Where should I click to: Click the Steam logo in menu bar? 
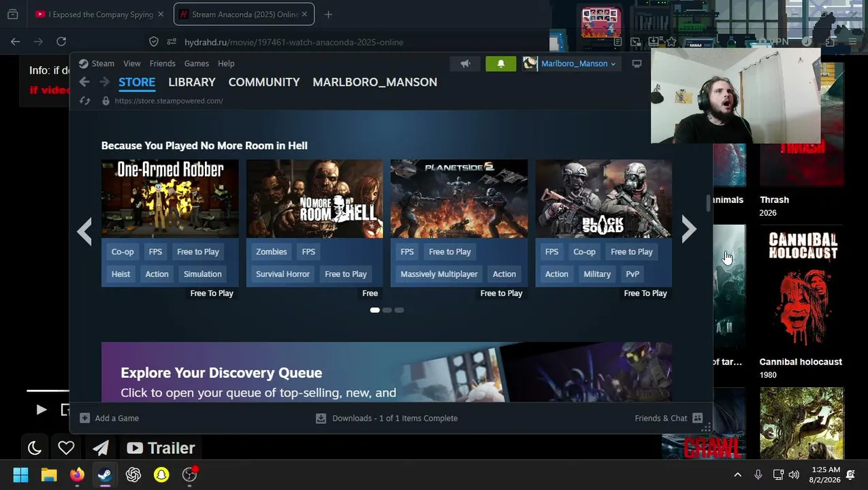click(x=83, y=63)
